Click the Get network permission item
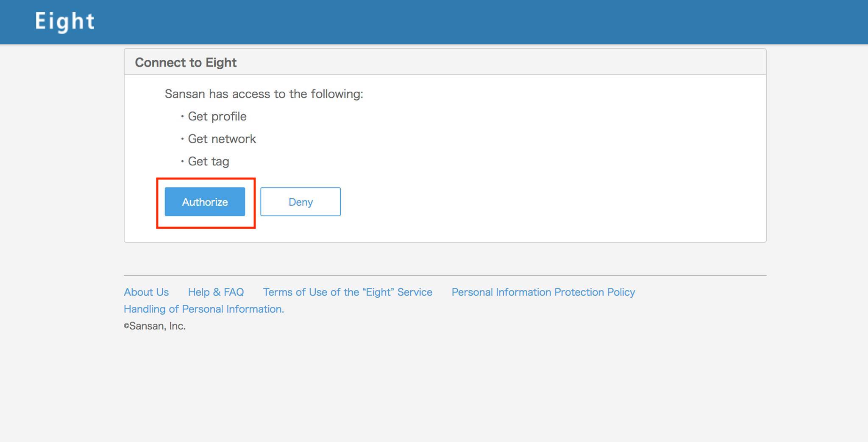868x442 pixels. click(x=222, y=139)
